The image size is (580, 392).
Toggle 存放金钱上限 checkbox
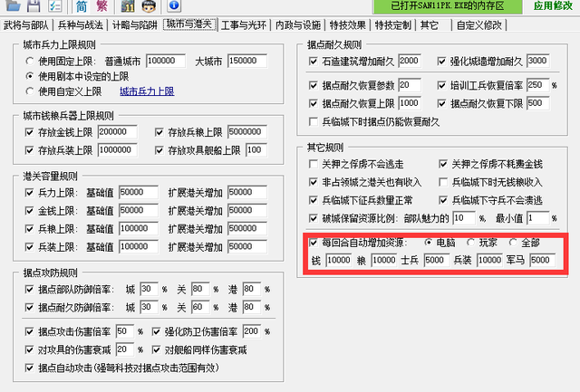point(29,132)
